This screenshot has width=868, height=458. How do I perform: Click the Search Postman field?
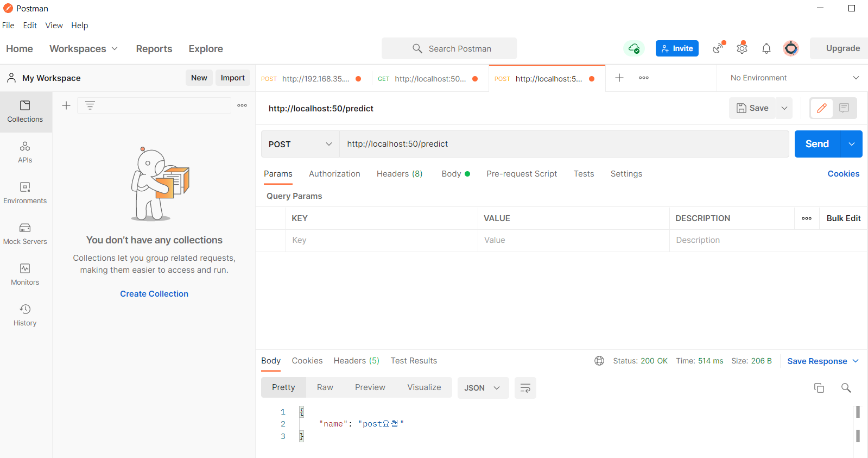point(449,48)
